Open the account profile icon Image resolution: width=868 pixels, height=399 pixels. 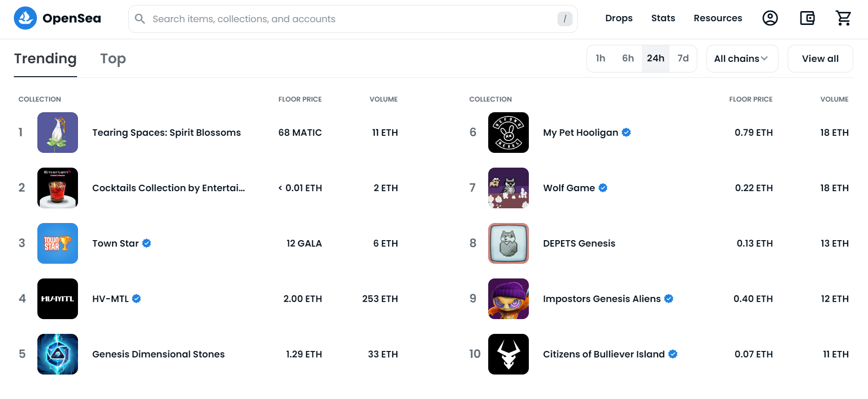pos(770,18)
